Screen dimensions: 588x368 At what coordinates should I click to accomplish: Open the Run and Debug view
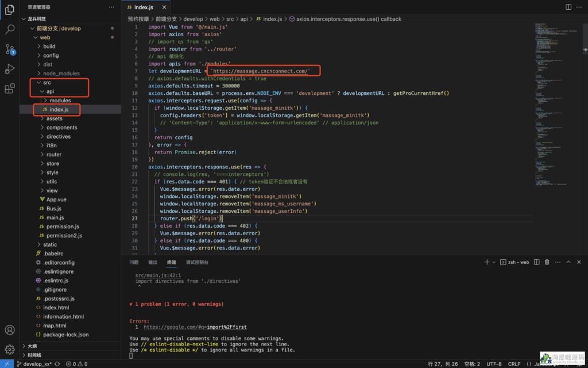coord(10,69)
